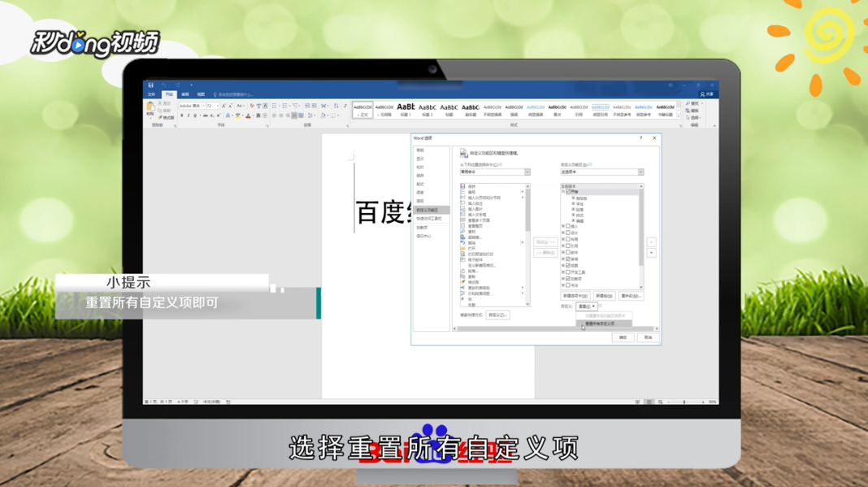This screenshot has height=487, width=868.
Task: Click the red Font Color A icon
Action: coord(248,115)
